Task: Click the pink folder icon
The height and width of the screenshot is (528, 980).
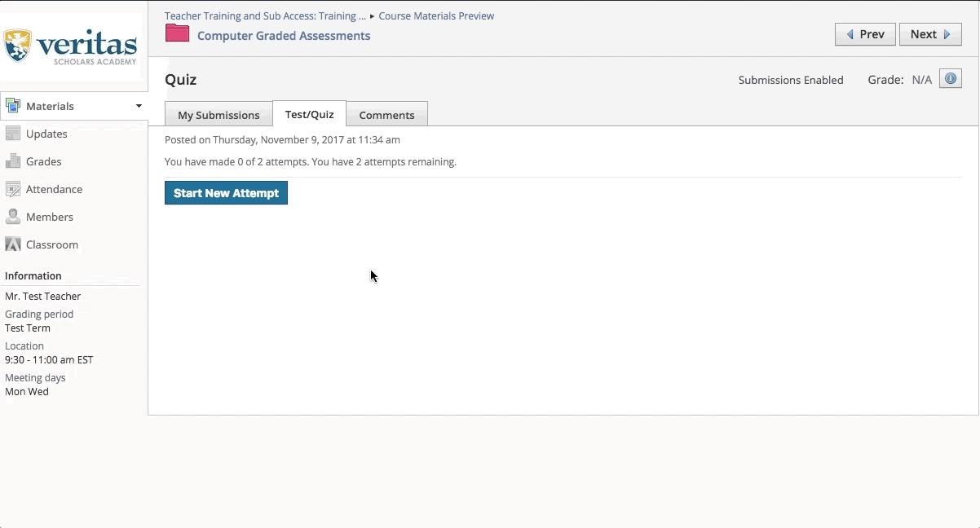Action: (177, 33)
